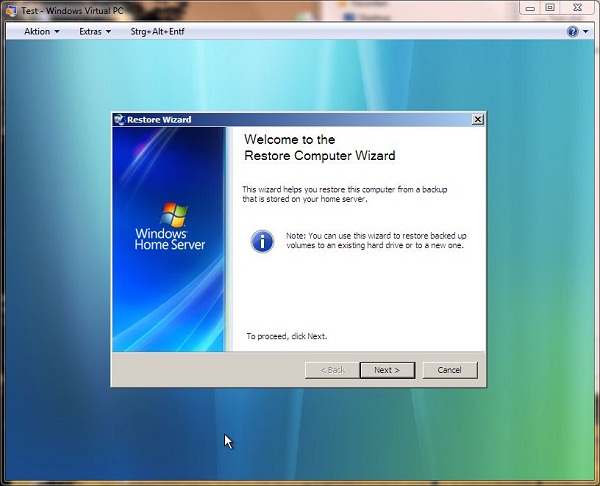Viewport: 600px width, 486px height.
Task: Click the 'To proceed, click Next.' text
Action: pos(286,336)
